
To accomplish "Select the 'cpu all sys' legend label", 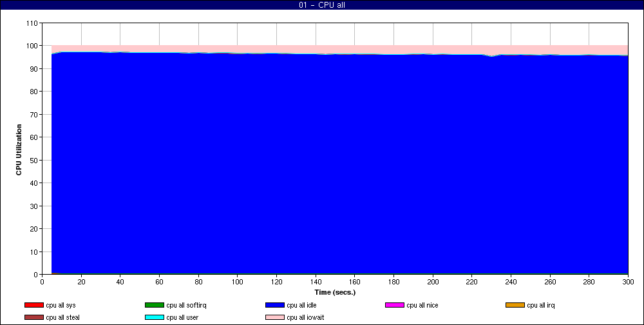I will 61,306.
